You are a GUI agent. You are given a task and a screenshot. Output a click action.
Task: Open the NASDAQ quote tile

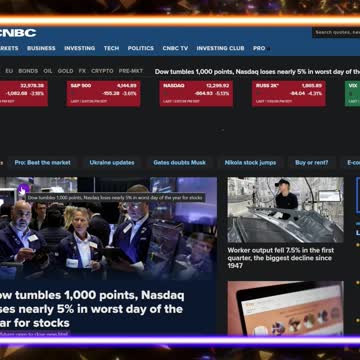click(196, 93)
